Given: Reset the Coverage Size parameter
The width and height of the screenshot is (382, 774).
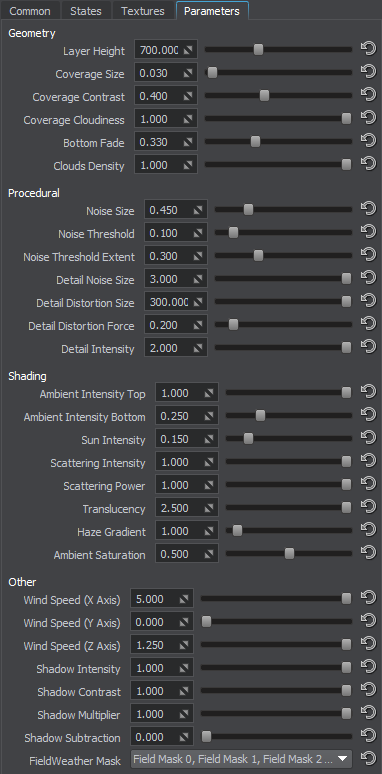Looking at the screenshot, I should tap(368, 73).
